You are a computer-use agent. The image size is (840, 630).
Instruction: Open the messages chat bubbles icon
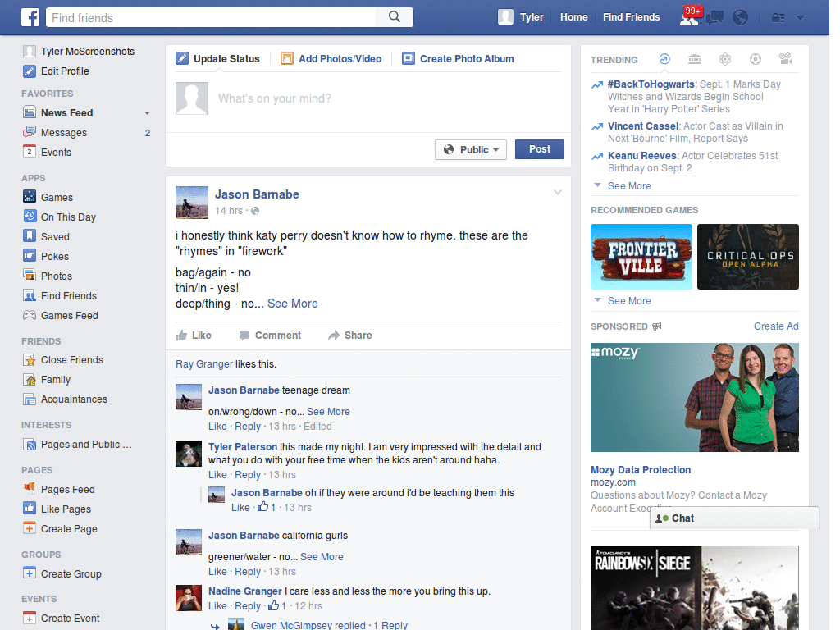coord(714,18)
